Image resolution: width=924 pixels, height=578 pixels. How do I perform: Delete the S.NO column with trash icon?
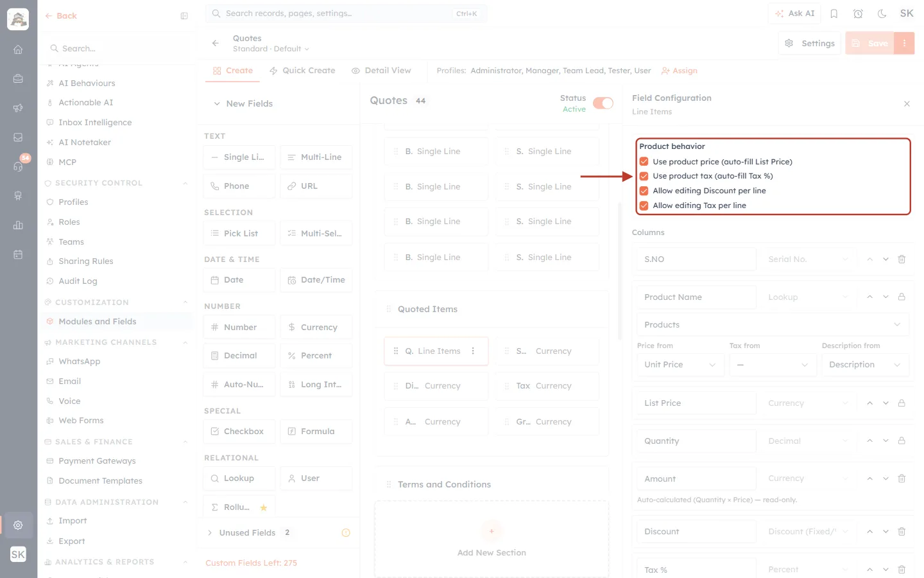(902, 259)
